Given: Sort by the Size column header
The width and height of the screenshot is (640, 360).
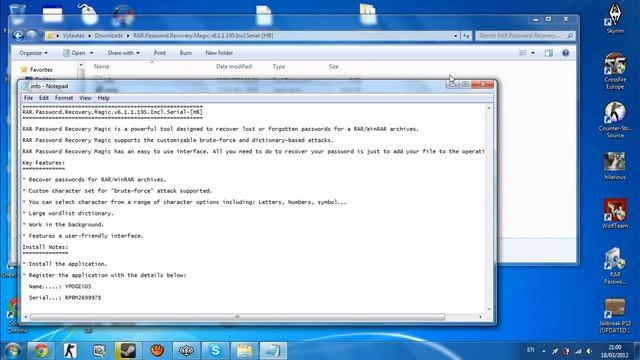Looking at the screenshot, I should coord(333,67).
